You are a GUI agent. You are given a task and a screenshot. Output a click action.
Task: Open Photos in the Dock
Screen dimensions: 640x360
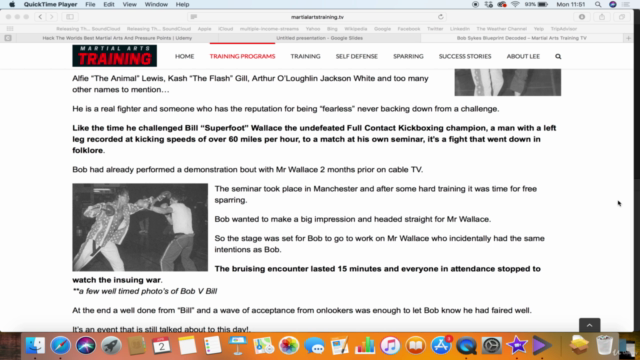click(289, 346)
